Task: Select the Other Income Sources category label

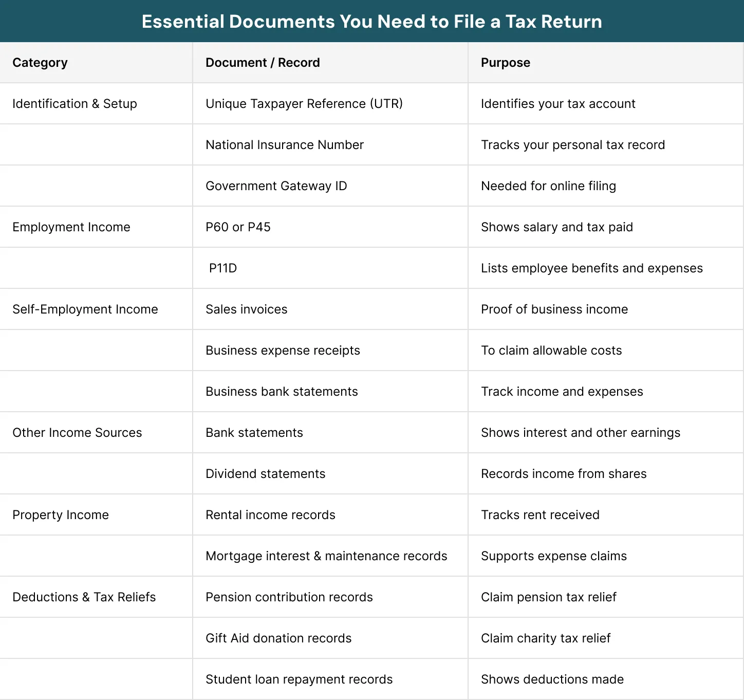Action: click(x=77, y=432)
